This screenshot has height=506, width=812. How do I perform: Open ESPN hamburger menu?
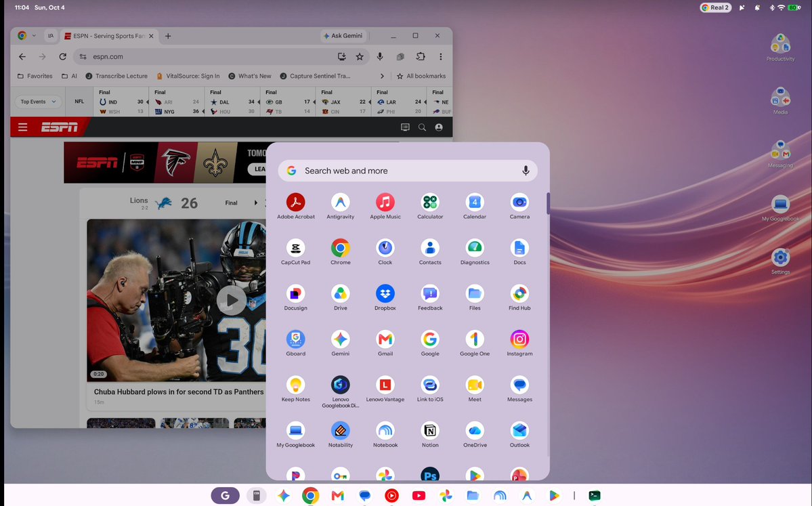(23, 127)
